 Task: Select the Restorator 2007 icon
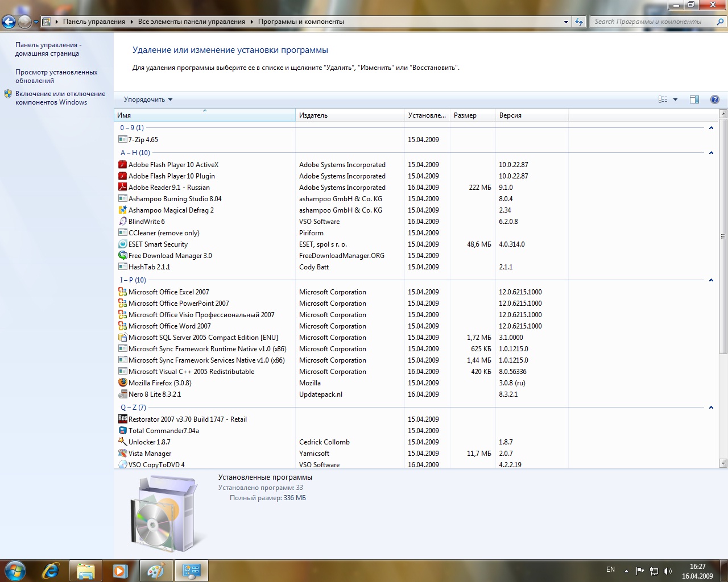(x=122, y=419)
